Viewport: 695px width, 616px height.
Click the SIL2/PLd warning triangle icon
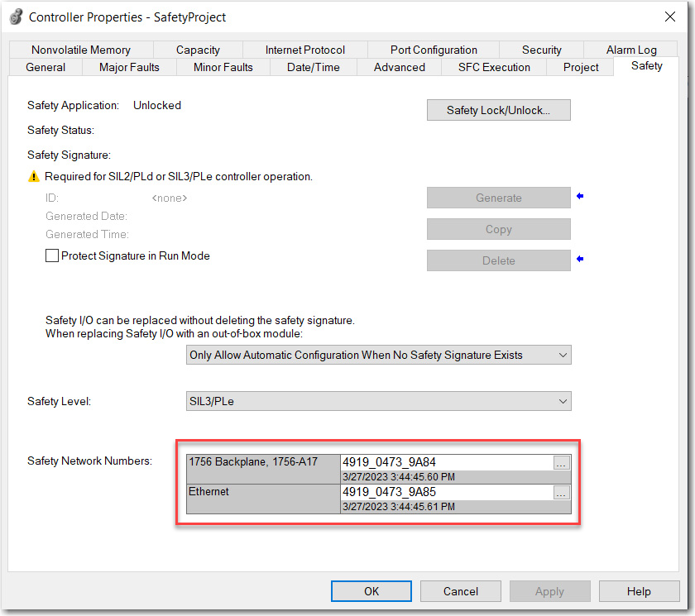[x=34, y=177]
